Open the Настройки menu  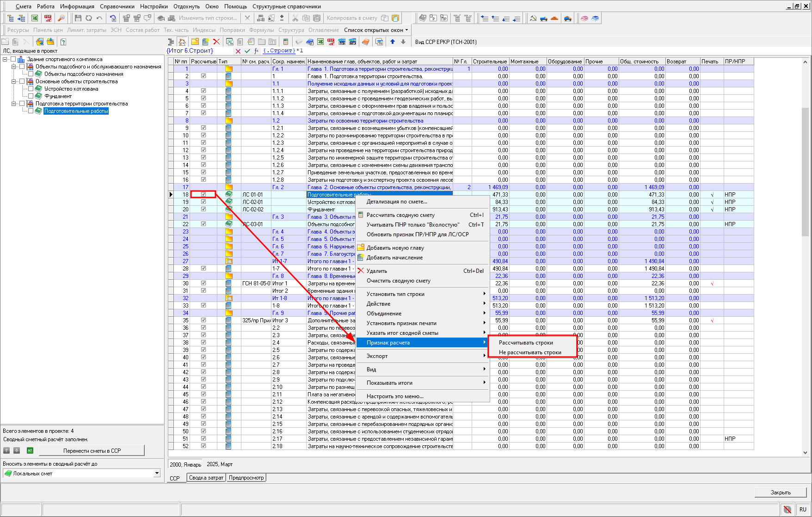point(154,6)
